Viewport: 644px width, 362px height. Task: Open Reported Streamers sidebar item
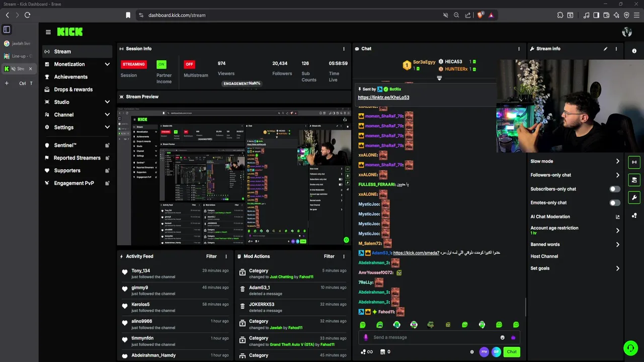coord(76,158)
